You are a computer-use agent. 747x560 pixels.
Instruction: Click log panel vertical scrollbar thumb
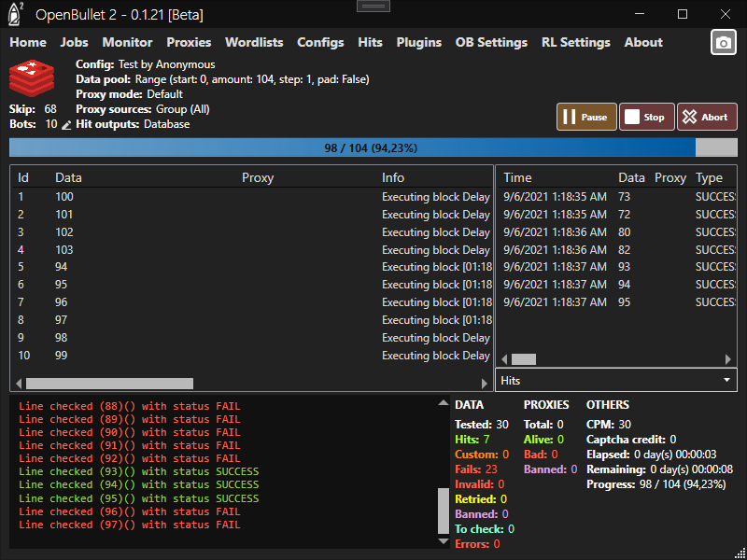(443, 511)
